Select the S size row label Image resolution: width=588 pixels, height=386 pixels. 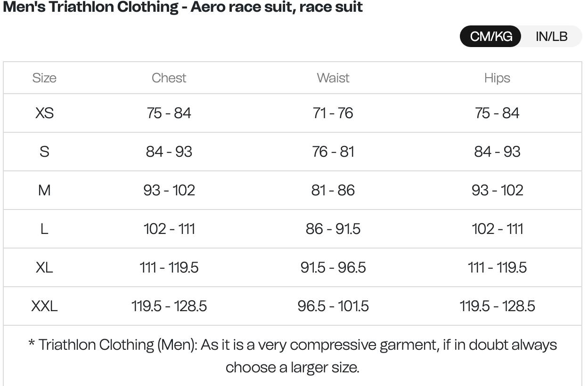(x=44, y=152)
